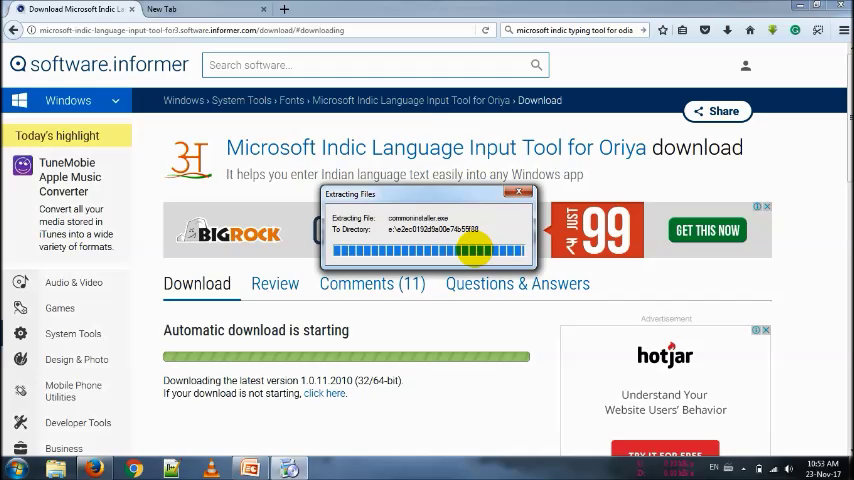Open TuneMobie Apple Music Converter link
Viewport: 854px width, 480px height.
70,177
